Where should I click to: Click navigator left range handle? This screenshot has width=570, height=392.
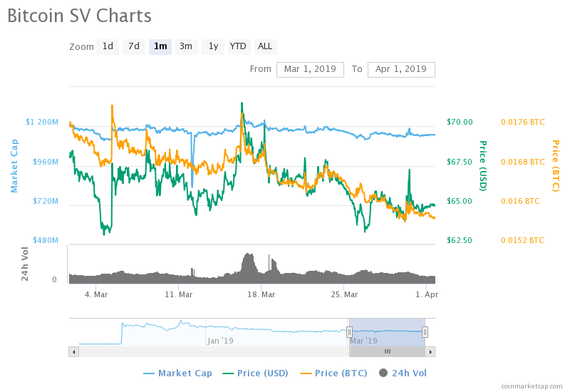point(349,331)
